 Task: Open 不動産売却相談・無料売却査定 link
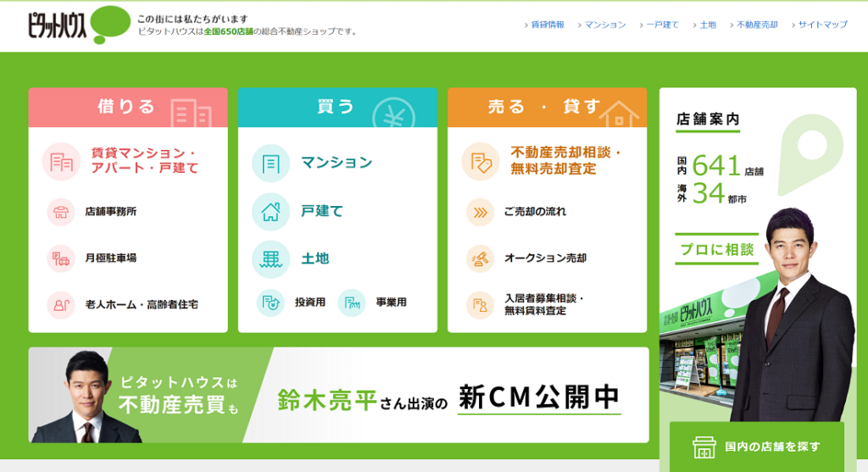coord(565,161)
